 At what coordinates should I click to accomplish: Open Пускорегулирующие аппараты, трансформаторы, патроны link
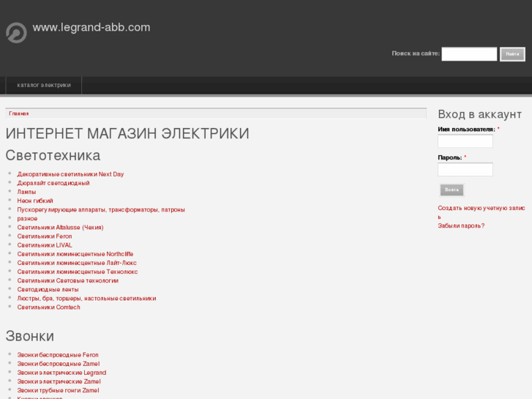[101, 210]
